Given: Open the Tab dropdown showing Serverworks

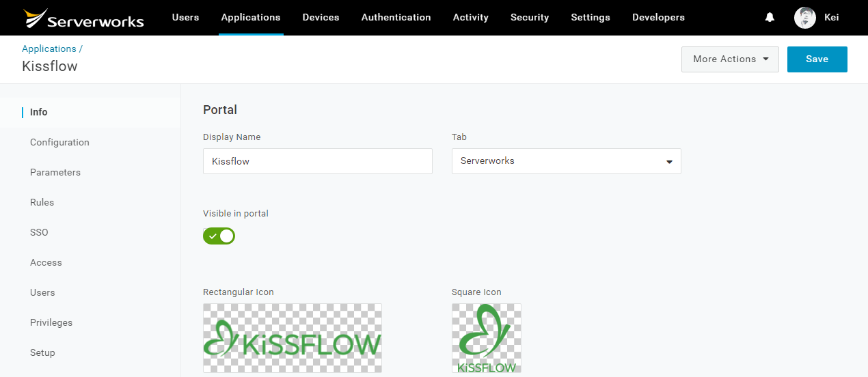Looking at the screenshot, I should pos(567,161).
